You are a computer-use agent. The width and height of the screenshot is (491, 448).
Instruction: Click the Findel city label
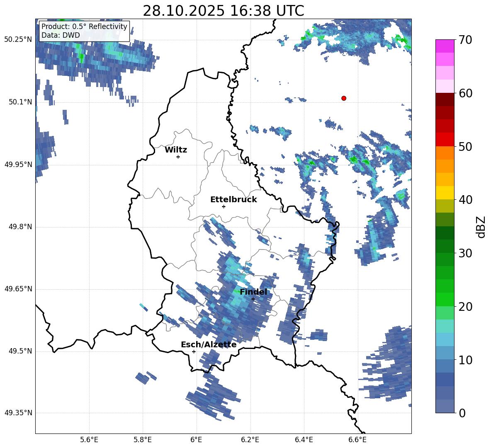coord(253,292)
